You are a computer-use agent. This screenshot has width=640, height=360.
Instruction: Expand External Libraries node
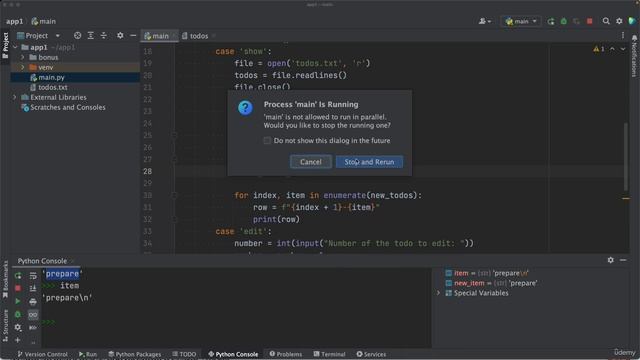pyautogui.click(x=15, y=97)
